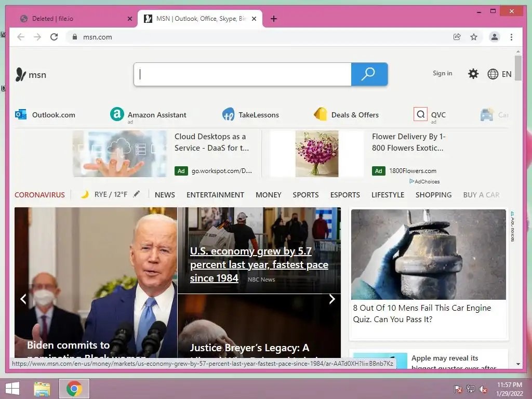Show next slide in news carousel
Image resolution: width=532 pixels, height=399 pixels.
tap(332, 299)
